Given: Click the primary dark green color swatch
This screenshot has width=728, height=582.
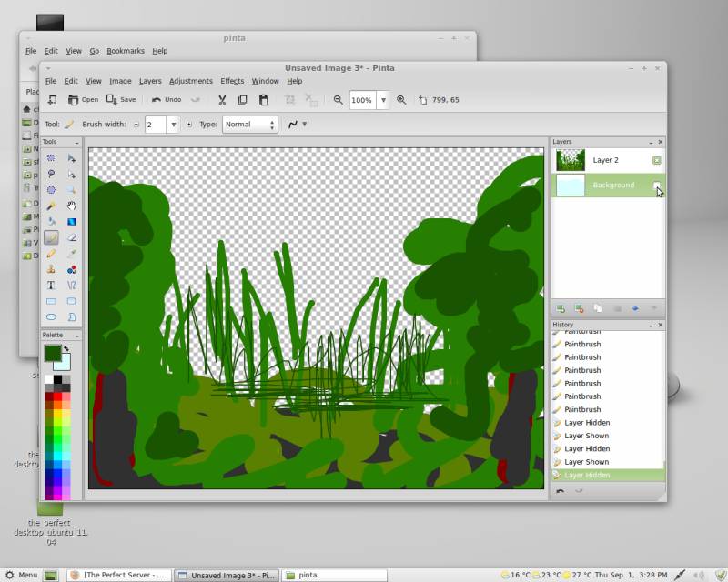Looking at the screenshot, I should pos(53,352).
